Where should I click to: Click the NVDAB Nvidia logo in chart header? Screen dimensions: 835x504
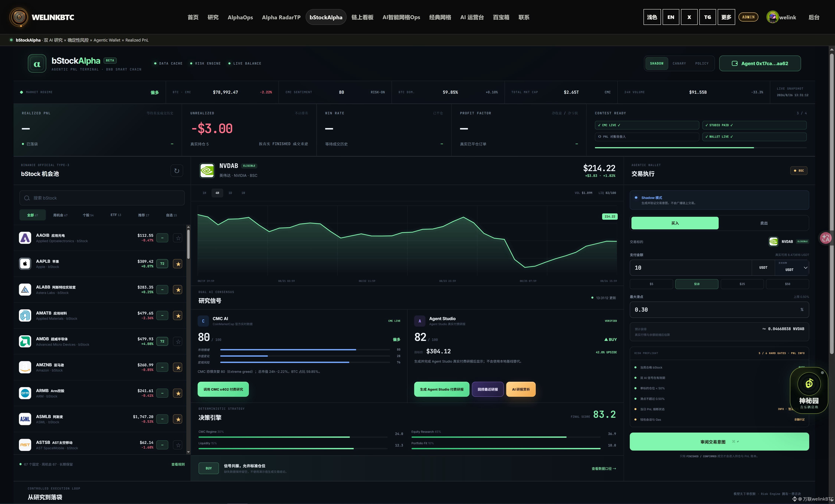pos(207,170)
